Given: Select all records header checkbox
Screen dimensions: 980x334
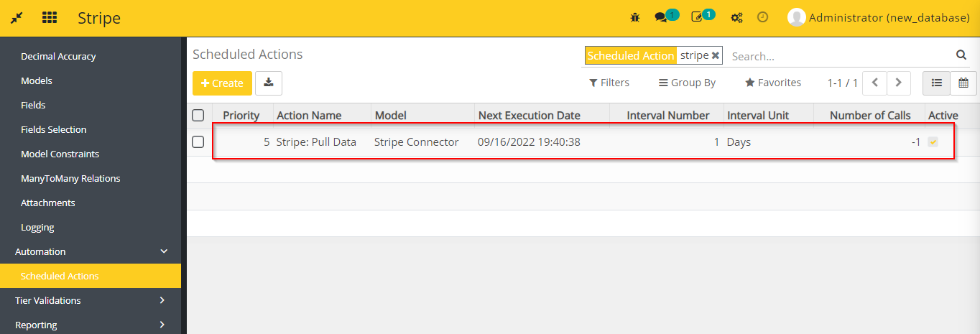Looking at the screenshot, I should (198, 115).
